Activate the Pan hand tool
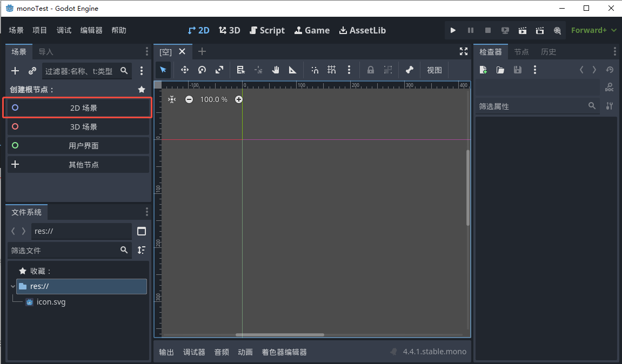 click(x=275, y=70)
